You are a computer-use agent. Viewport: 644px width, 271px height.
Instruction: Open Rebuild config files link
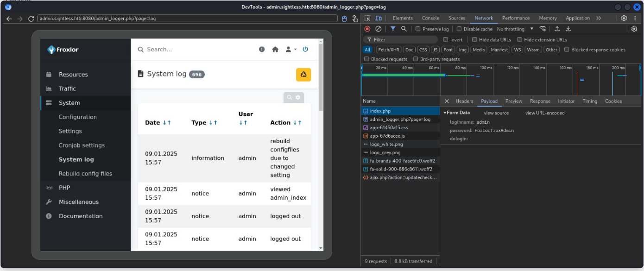click(85, 174)
